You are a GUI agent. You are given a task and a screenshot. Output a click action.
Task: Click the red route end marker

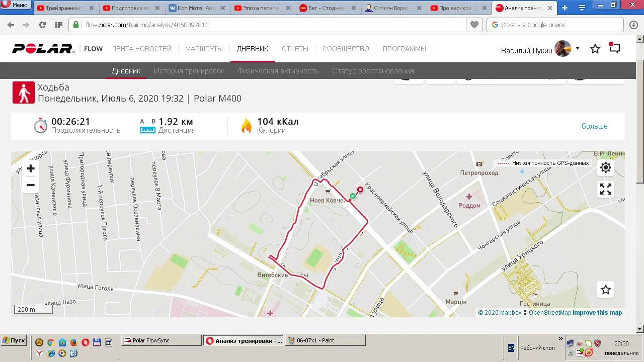tap(360, 190)
